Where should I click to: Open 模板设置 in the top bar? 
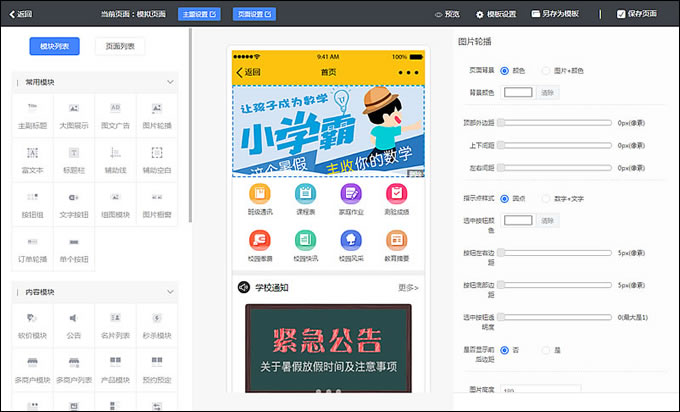(x=496, y=14)
